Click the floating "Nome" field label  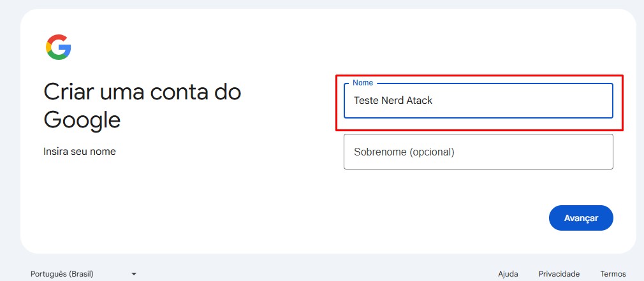(363, 83)
